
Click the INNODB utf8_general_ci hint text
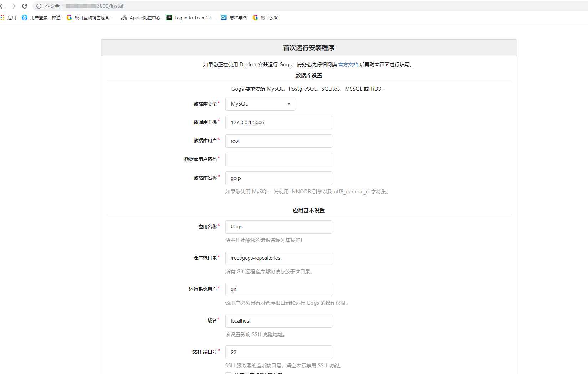[x=308, y=192]
